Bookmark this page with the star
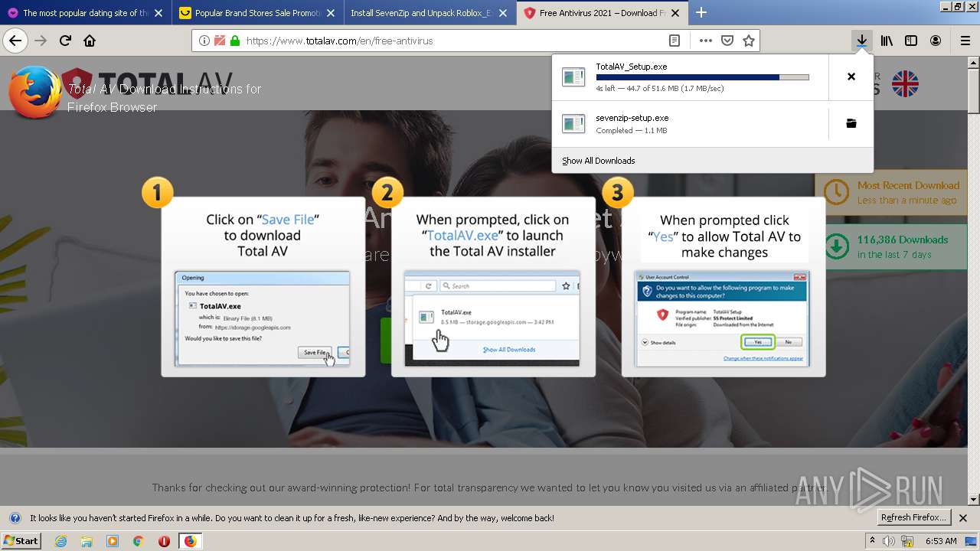The width and height of the screenshot is (980, 551). point(749,41)
